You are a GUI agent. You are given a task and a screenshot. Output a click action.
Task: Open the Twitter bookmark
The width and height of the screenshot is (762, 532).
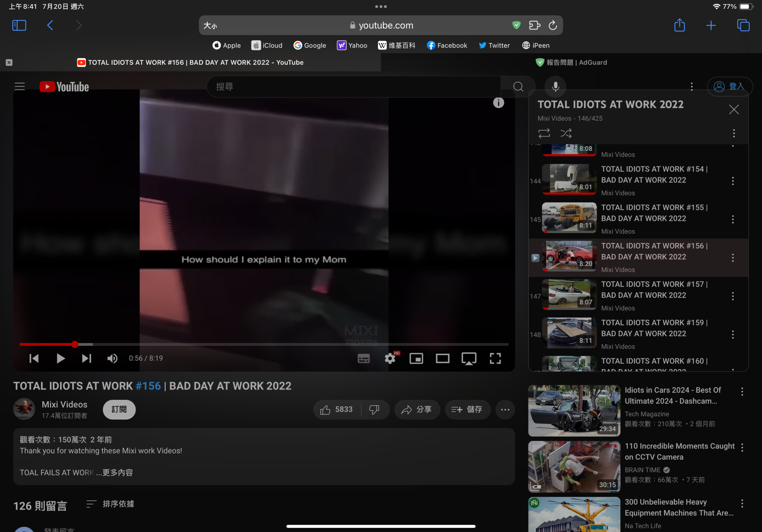(x=494, y=45)
